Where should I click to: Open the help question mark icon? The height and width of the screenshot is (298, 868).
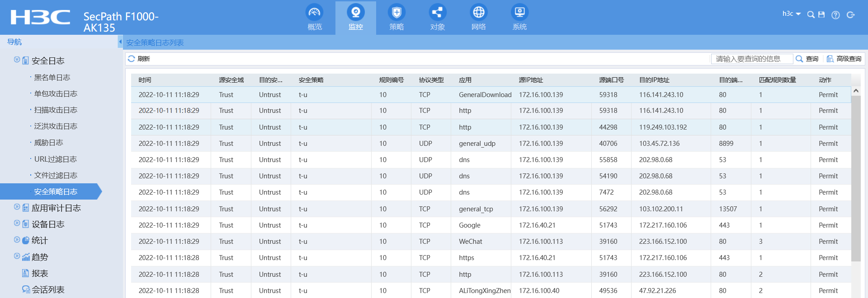click(835, 15)
